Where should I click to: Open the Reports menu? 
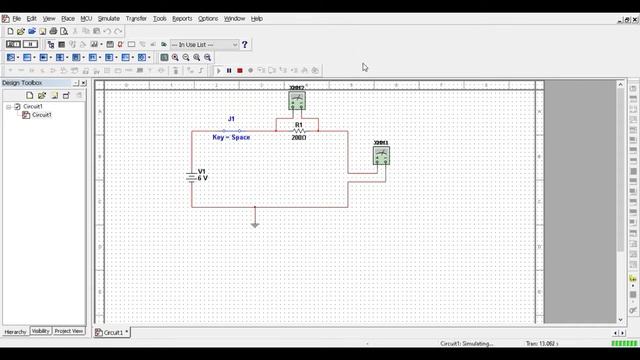182,19
